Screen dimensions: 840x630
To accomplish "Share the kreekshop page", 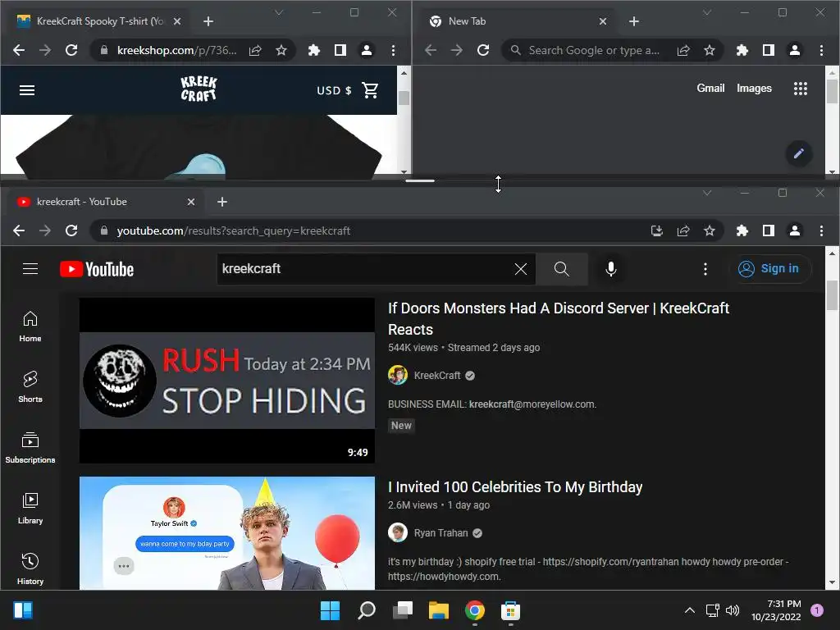I will point(255,50).
